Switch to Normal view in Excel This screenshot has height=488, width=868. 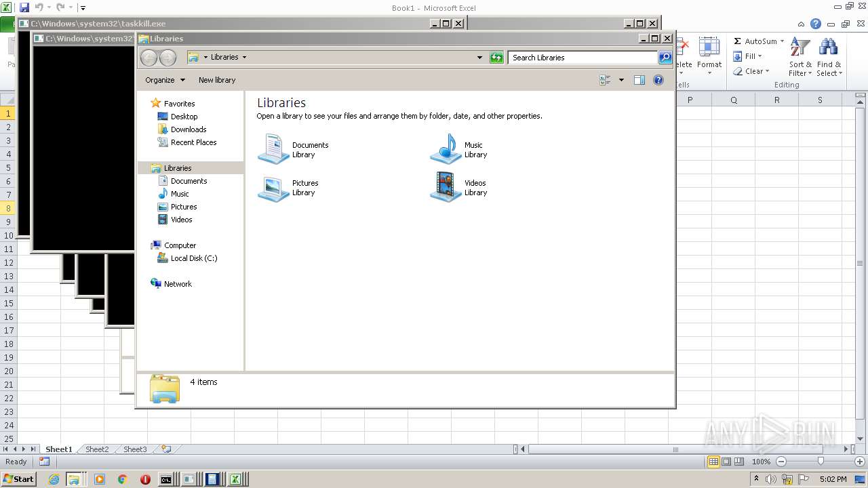pyautogui.click(x=713, y=462)
